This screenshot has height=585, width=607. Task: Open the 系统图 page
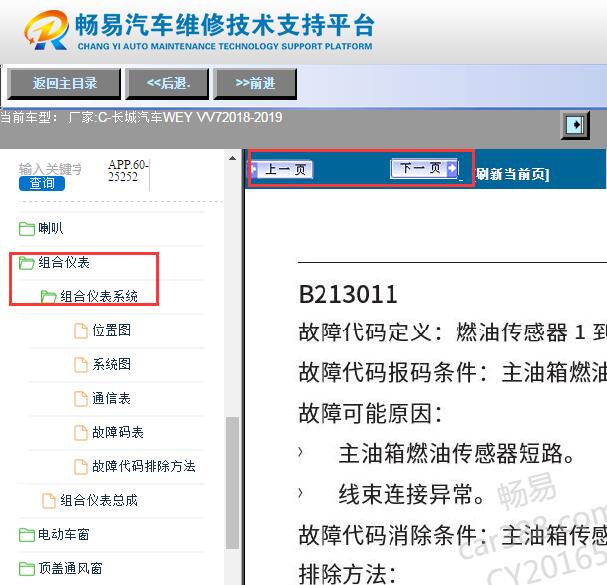[x=111, y=364]
